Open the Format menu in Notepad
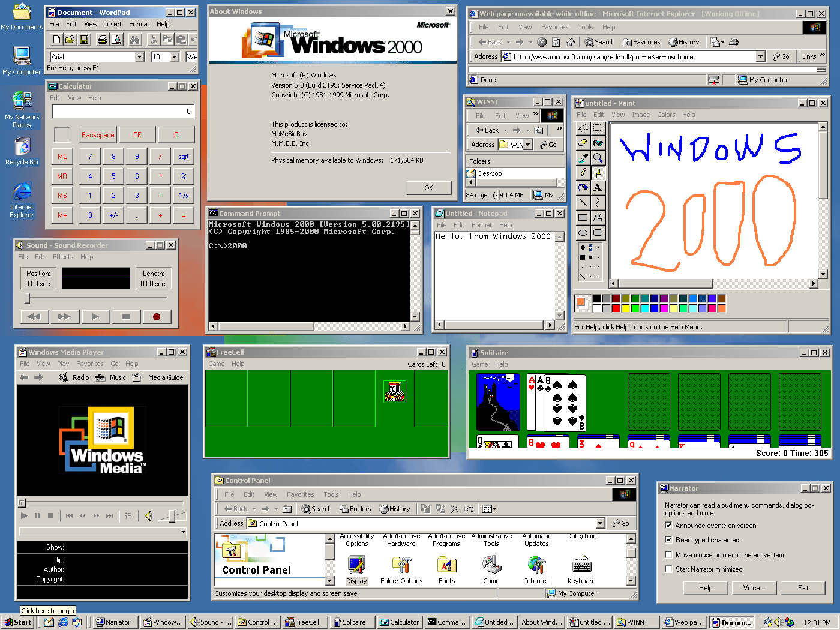Image resolution: width=840 pixels, height=630 pixels. click(x=482, y=225)
